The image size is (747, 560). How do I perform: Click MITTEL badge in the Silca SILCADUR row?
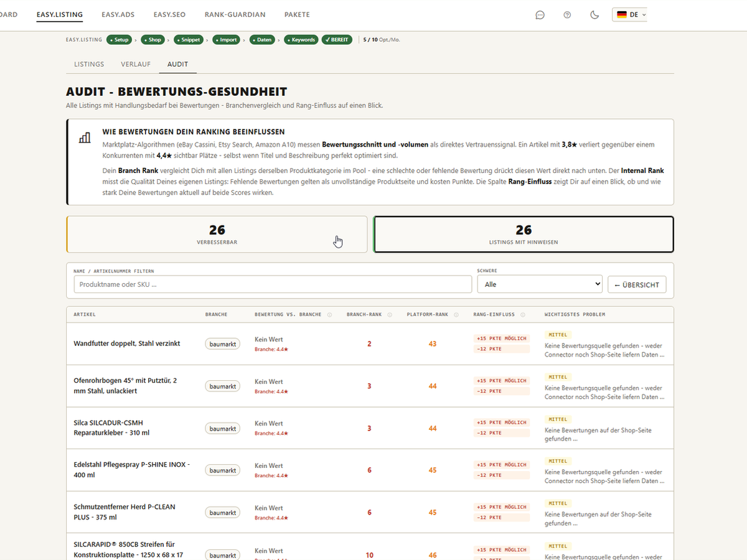click(x=558, y=419)
